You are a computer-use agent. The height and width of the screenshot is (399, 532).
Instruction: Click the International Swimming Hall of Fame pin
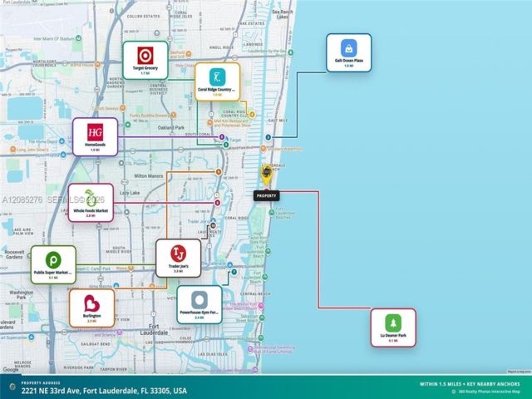point(250,349)
